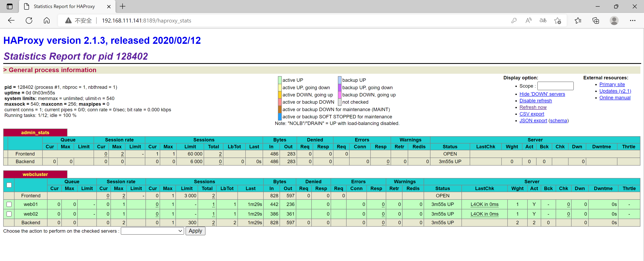644x261 pixels.
Task: Click the admin_stats proxy header
Action: point(35,132)
